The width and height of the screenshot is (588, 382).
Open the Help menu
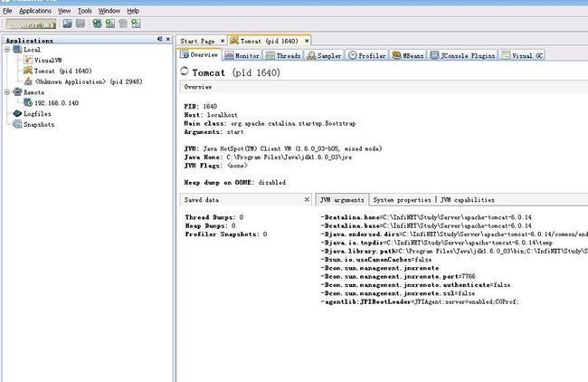[133, 11]
